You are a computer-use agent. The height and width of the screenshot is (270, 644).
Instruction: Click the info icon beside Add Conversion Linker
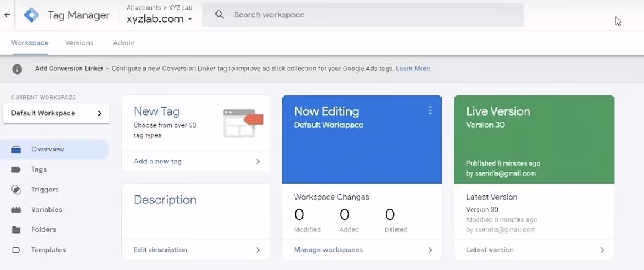tap(17, 69)
